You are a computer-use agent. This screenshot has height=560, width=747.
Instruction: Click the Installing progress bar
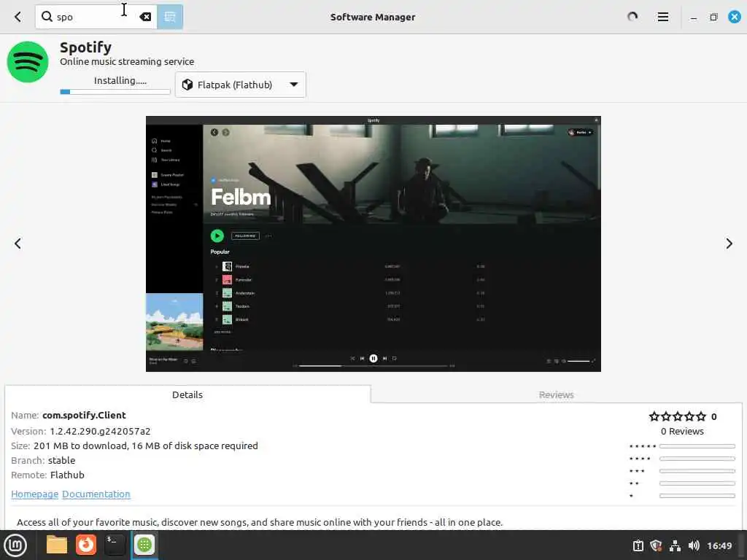[x=115, y=91]
